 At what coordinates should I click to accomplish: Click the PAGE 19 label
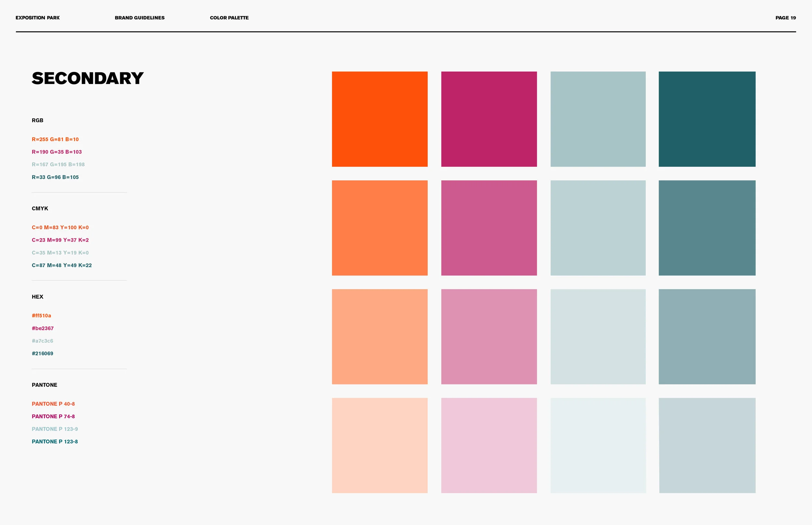click(785, 18)
